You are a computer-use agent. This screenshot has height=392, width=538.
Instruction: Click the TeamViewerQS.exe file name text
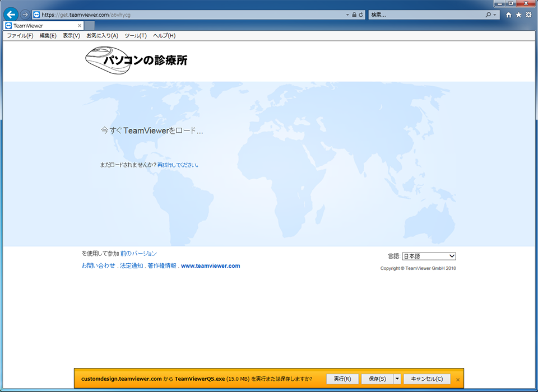(x=200, y=379)
